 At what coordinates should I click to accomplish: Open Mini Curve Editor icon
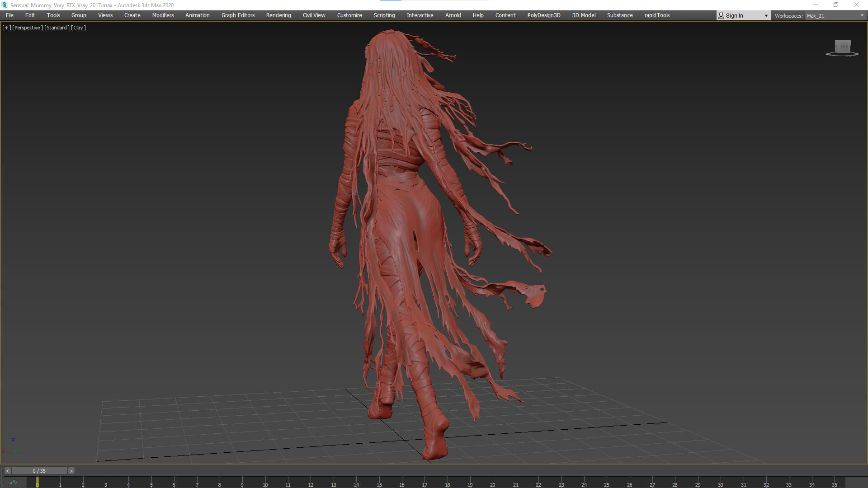click(x=14, y=482)
